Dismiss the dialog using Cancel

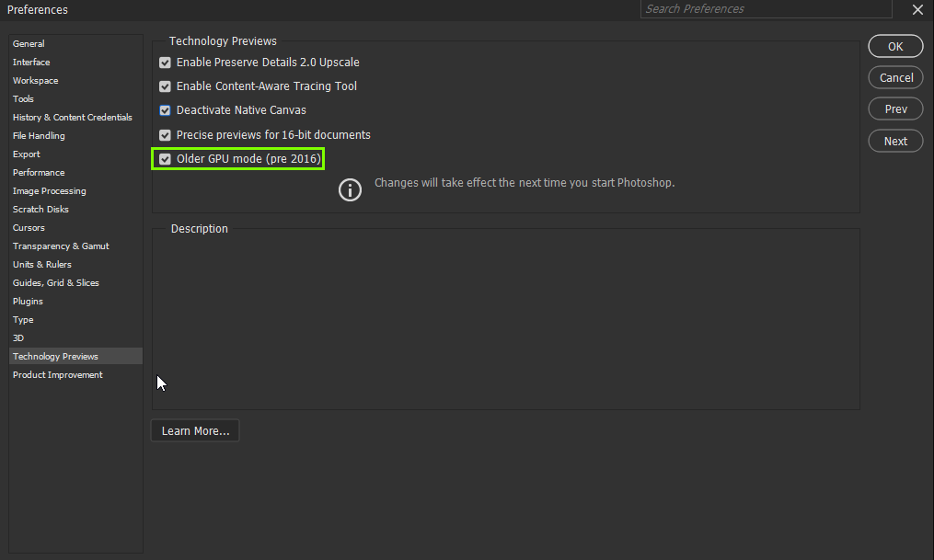tap(894, 77)
